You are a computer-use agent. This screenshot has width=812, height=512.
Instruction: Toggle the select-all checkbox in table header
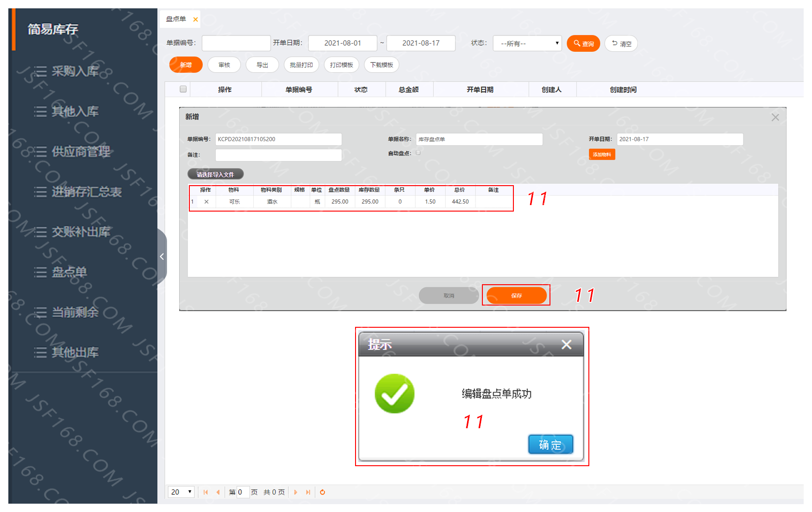point(183,89)
